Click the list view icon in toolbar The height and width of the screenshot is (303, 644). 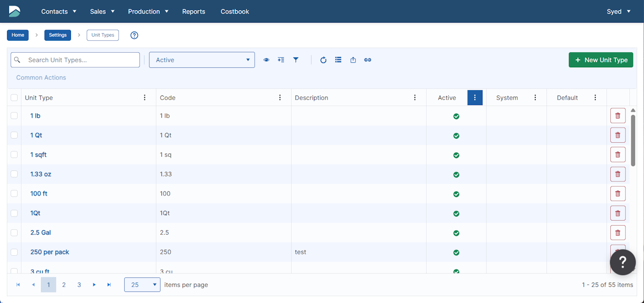[x=338, y=60]
